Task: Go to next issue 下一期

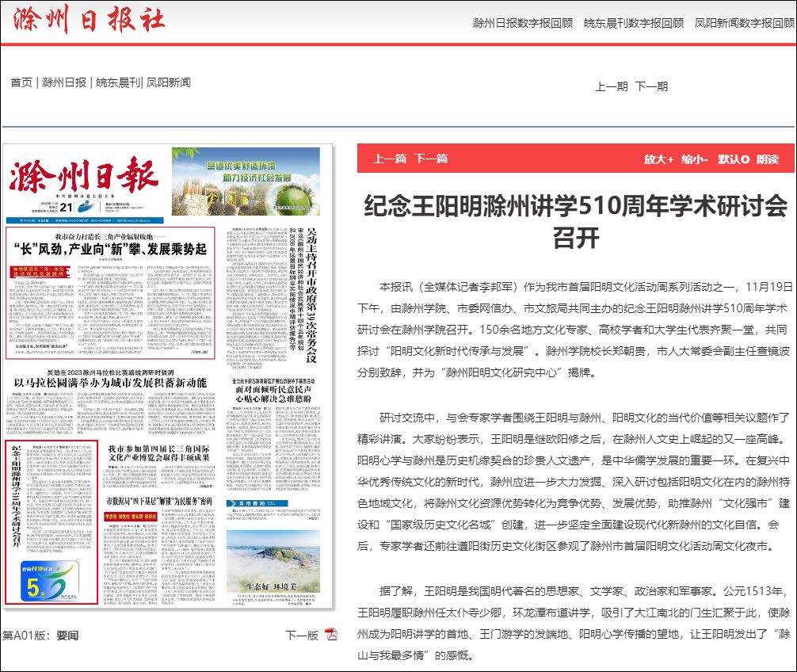Action: tap(651, 86)
